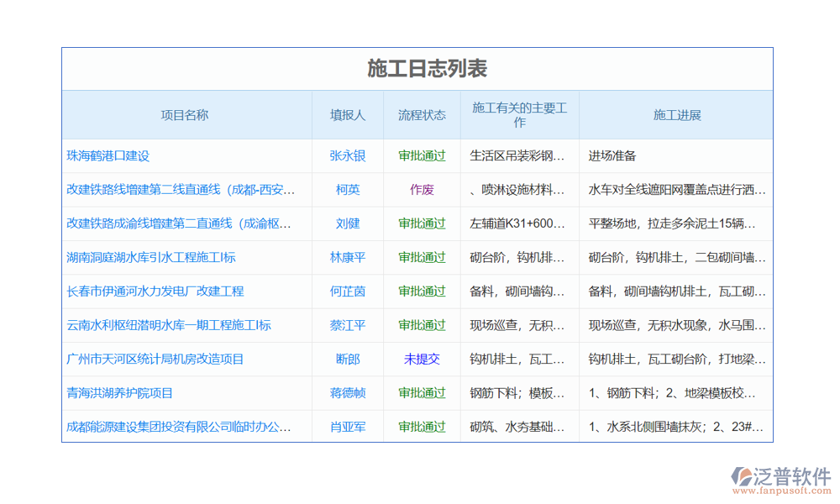Click reporter name 柯英
This screenshot has width=840, height=504.
[348, 190]
